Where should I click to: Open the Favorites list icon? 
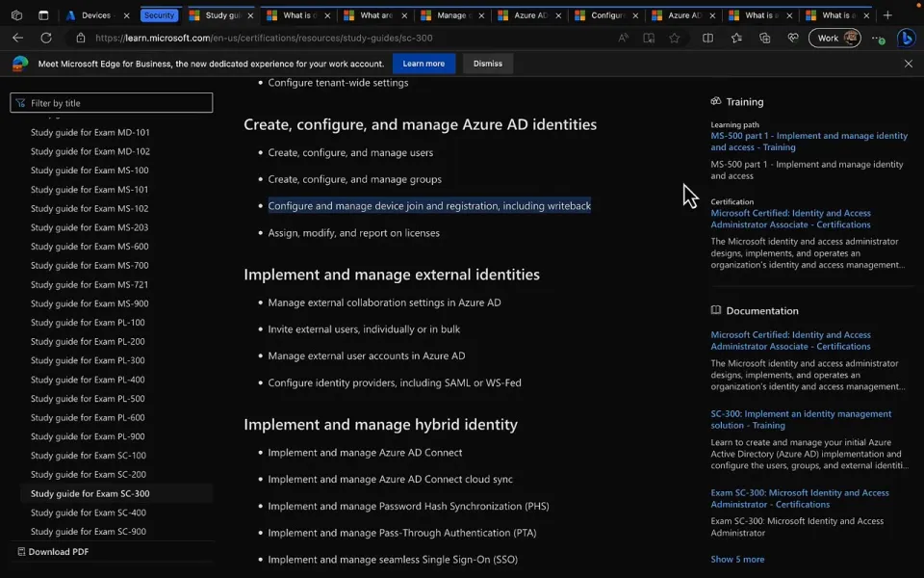[x=736, y=38]
